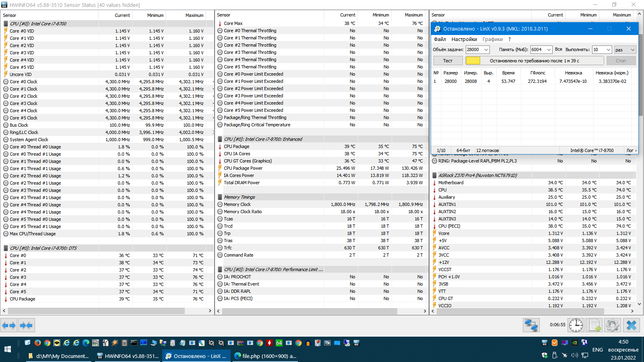Switch to file.php browser taskbar window
The image size is (644, 362).
click(x=265, y=356)
